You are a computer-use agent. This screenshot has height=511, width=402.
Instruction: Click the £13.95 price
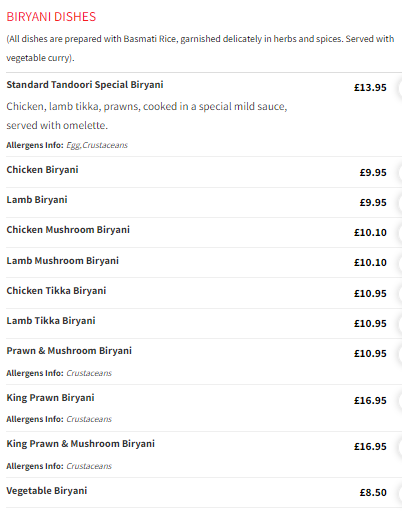click(x=370, y=88)
